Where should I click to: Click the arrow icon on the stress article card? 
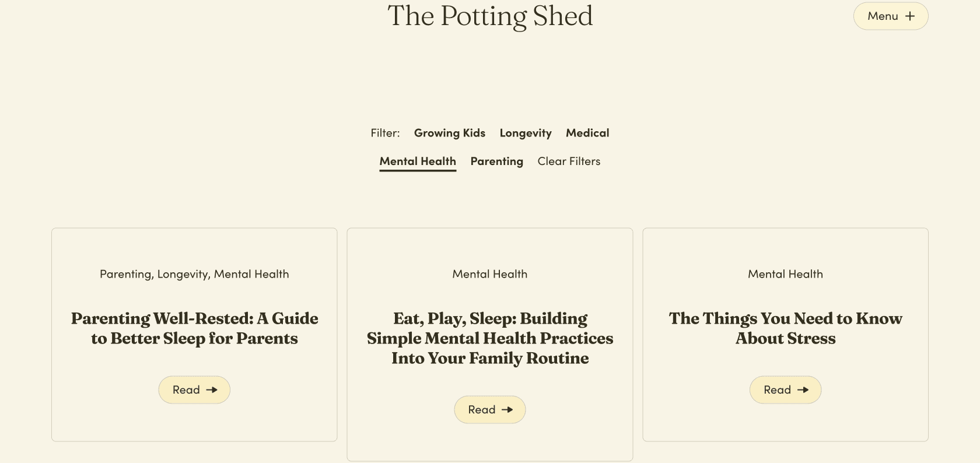[x=803, y=390]
